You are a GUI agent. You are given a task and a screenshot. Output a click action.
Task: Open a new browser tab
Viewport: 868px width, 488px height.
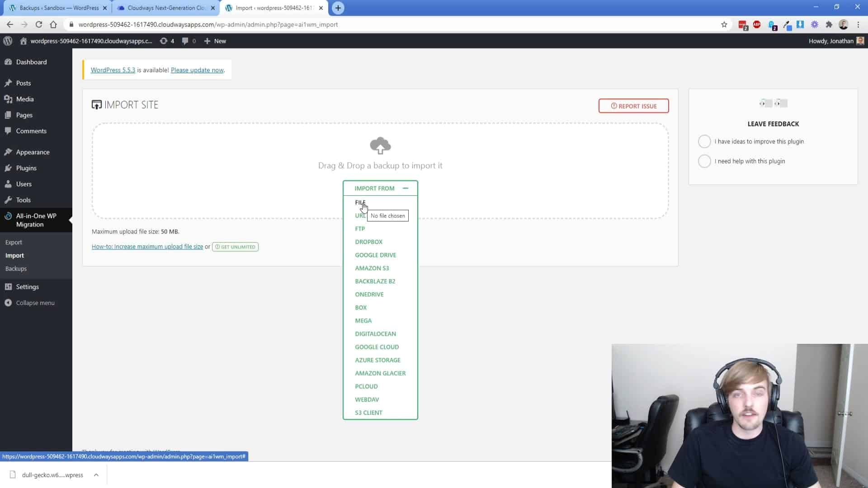(x=338, y=8)
